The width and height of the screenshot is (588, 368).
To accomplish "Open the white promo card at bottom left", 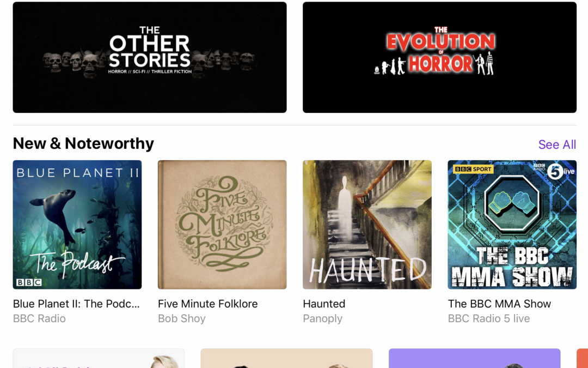I will [x=99, y=358].
